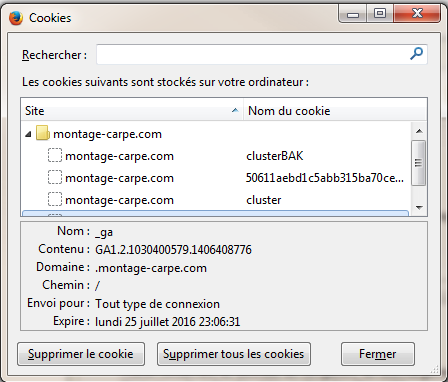Viewport: 448px width, 382px height.
Task: Collapse the montage-carpe.com tree node
Action: point(28,134)
